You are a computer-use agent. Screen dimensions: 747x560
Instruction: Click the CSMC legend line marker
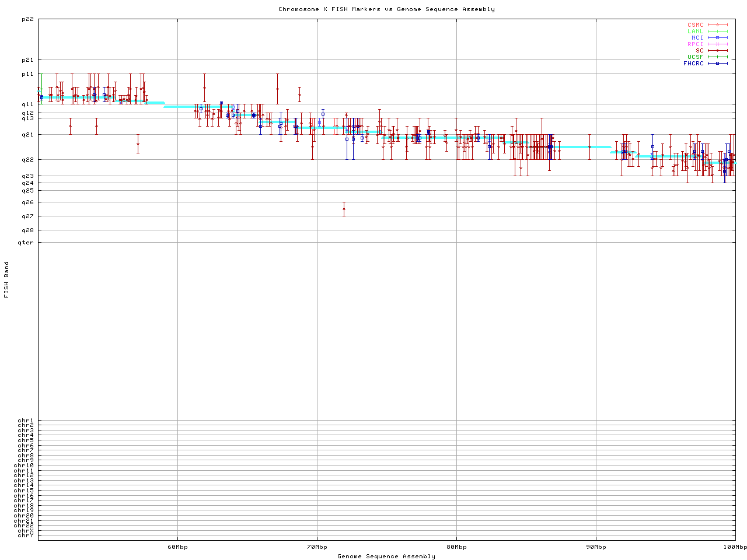pyautogui.click(x=717, y=25)
